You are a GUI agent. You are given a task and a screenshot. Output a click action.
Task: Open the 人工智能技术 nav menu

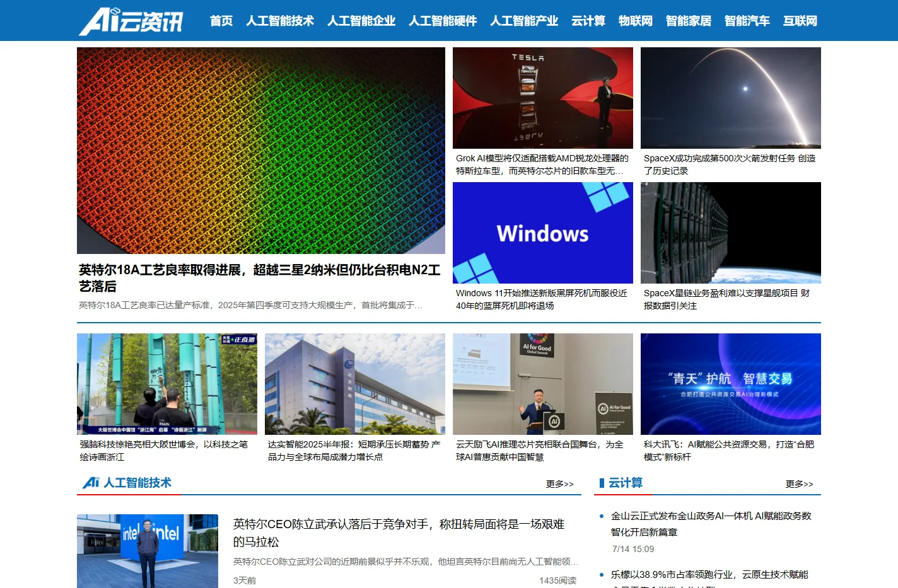click(x=280, y=21)
